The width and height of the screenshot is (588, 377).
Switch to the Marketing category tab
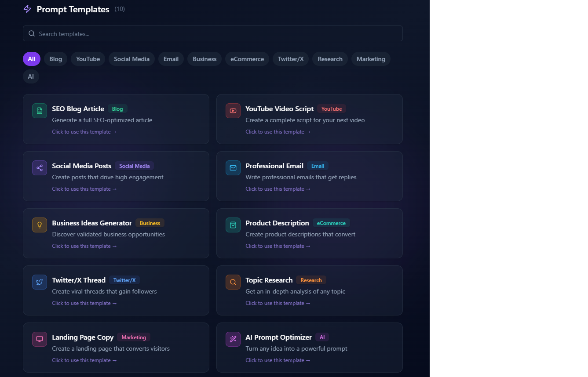371,59
